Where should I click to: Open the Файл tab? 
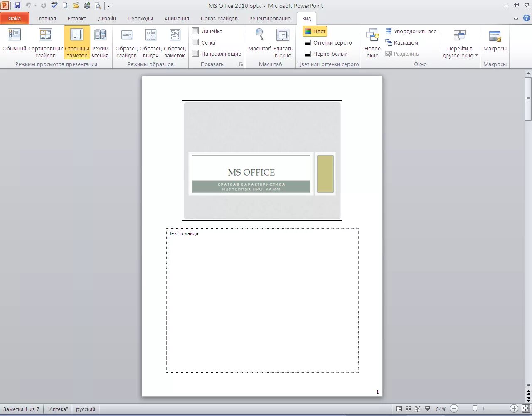coord(15,18)
